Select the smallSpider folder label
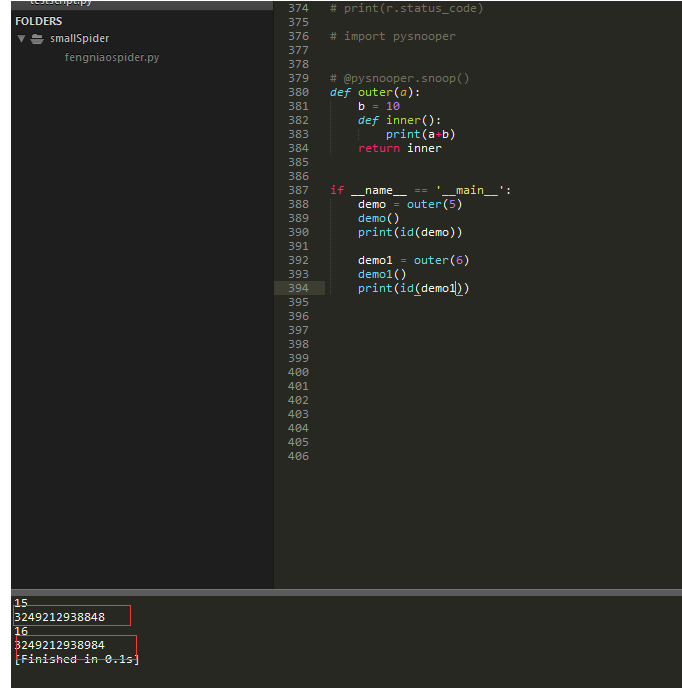 click(x=79, y=39)
